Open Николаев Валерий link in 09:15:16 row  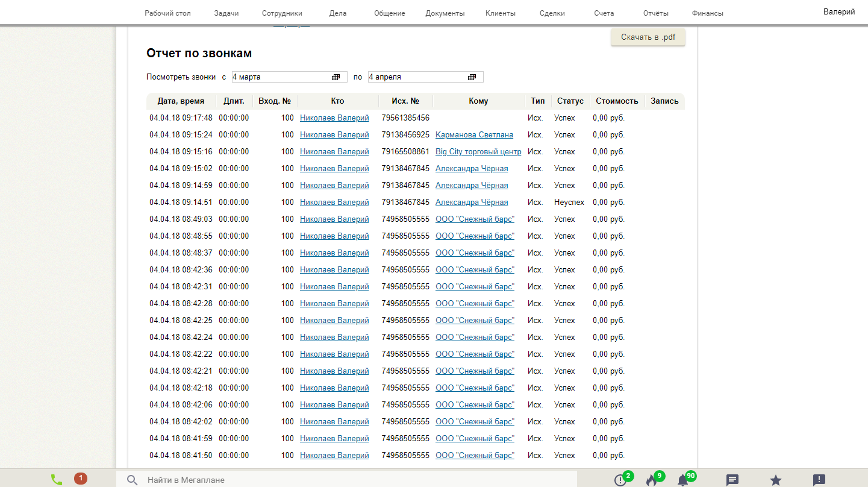click(x=334, y=152)
